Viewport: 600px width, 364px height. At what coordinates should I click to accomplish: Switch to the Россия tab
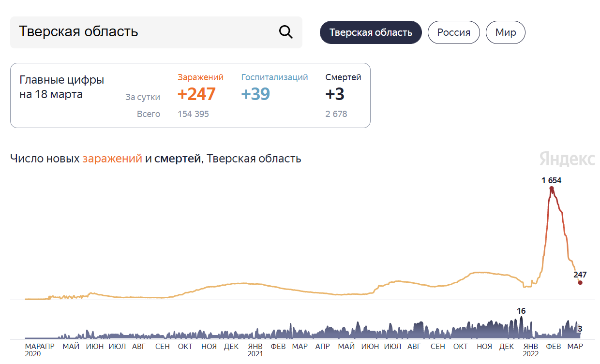(453, 32)
